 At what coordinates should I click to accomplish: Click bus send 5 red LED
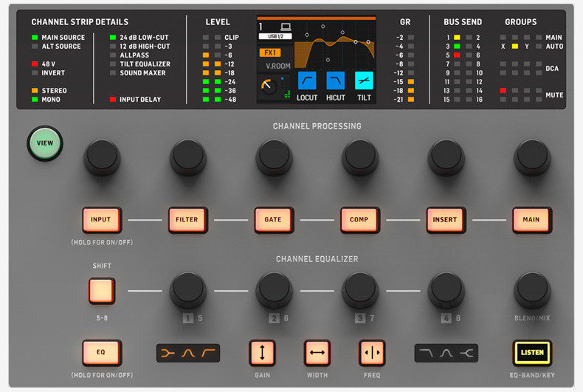457,55
